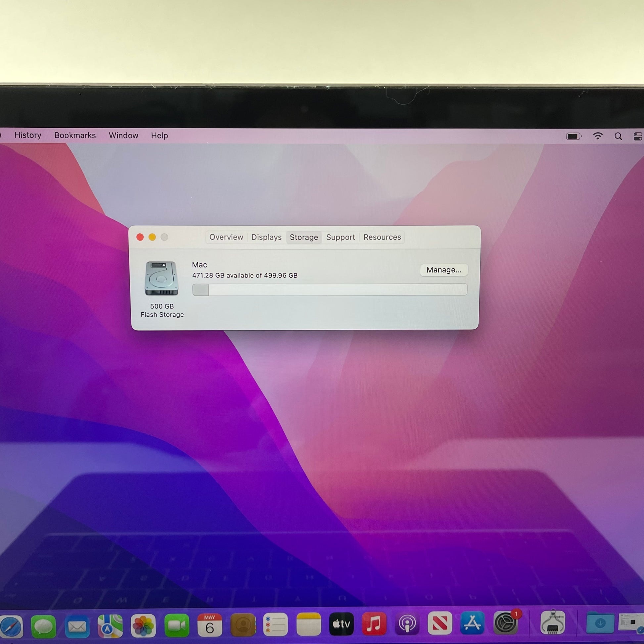Open the FaceTime dock icon

[x=177, y=626]
